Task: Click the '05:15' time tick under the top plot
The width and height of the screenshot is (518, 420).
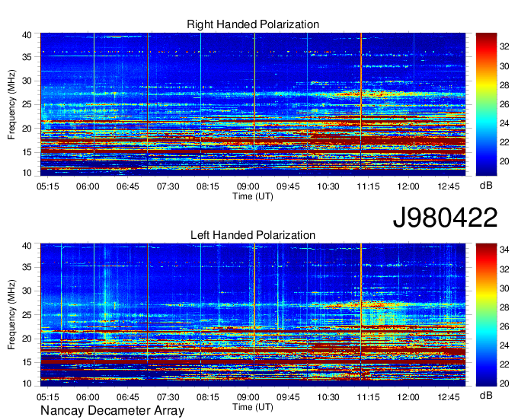Action: [47, 186]
